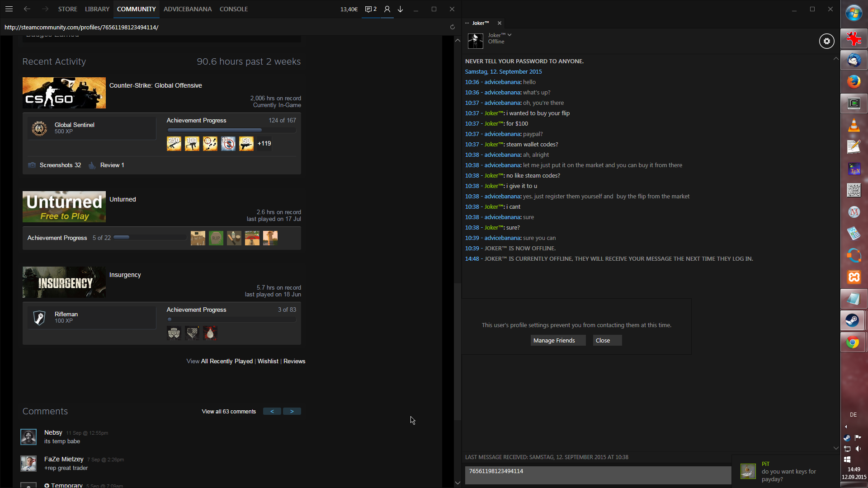Click the back navigation arrow
The width and height of the screenshot is (868, 488).
[27, 9]
